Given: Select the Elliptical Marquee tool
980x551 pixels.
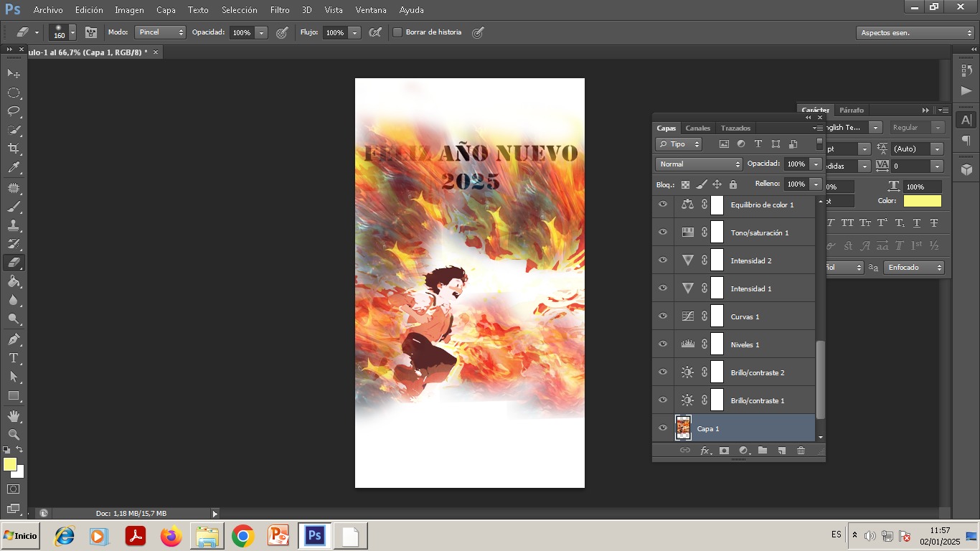Looking at the screenshot, I should click(x=14, y=93).
